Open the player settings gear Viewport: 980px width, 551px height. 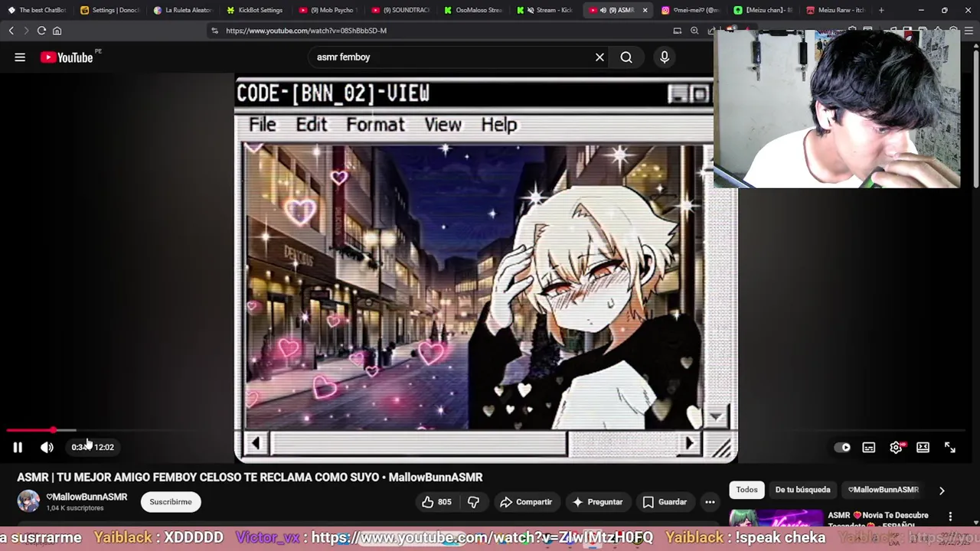click(x=896, y=448)
